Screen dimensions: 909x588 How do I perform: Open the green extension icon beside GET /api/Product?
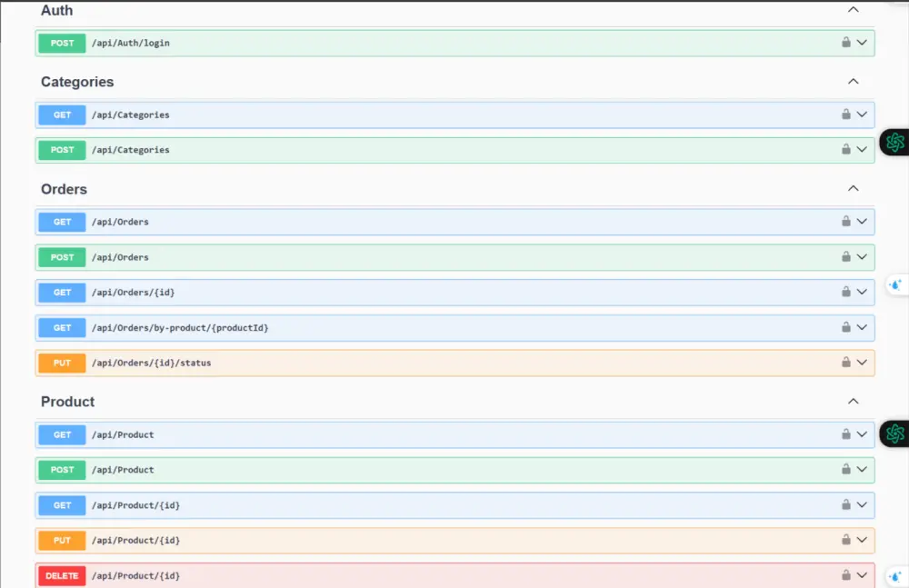[x=894, y=434]
